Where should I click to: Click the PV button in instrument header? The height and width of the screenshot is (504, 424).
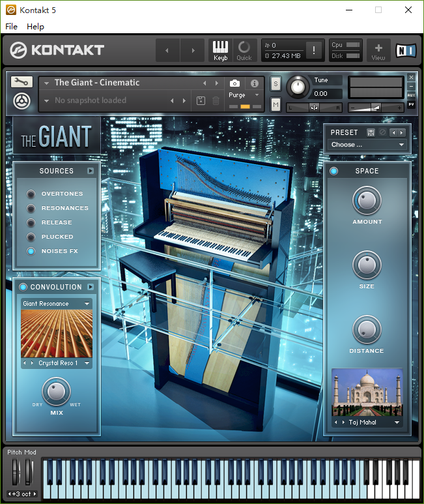pyautogui.click(x=411, y=104)
